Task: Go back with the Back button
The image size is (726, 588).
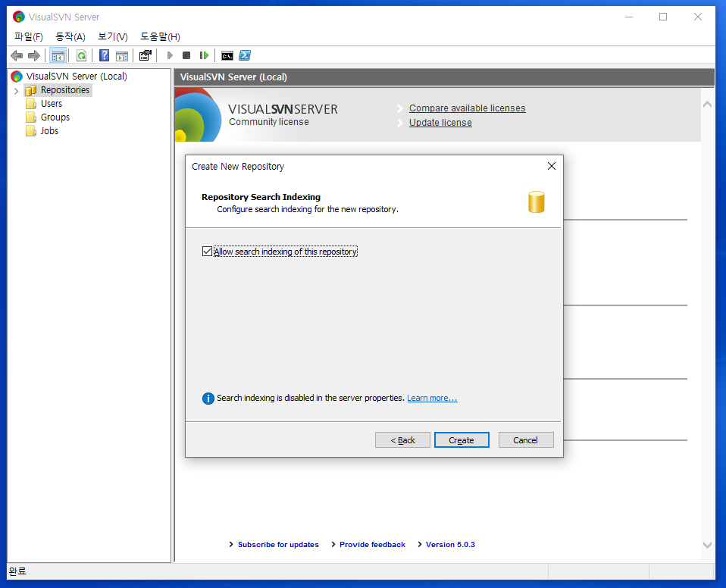Action: 402,439
